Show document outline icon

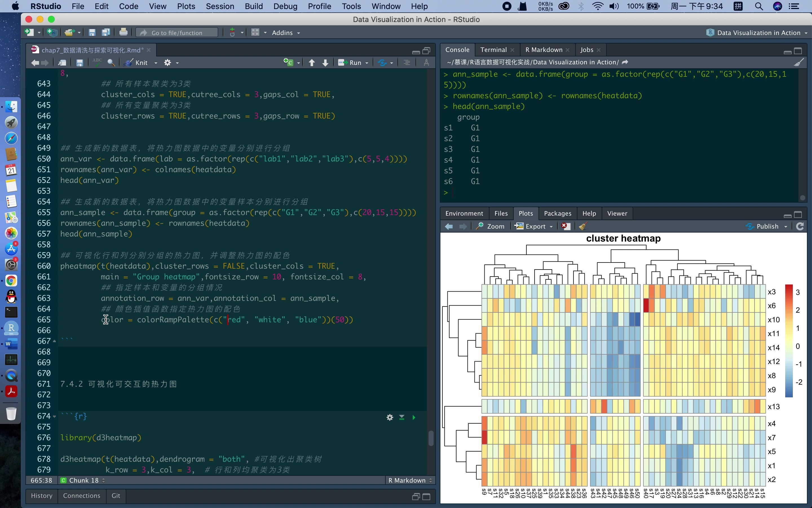tap(407, 62)
